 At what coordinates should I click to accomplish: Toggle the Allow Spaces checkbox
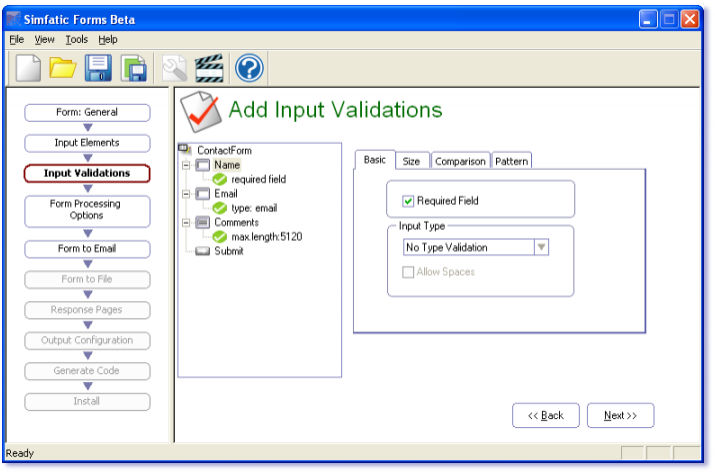(408, 272)
